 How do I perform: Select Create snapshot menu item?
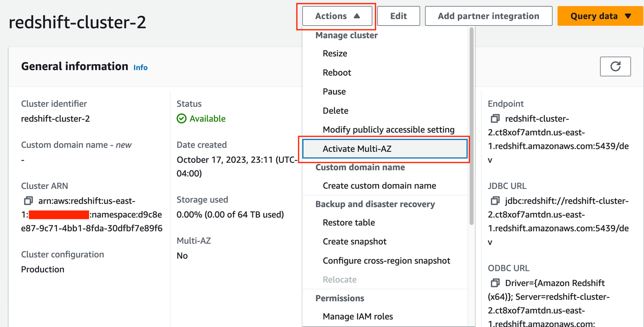point(385,242)
